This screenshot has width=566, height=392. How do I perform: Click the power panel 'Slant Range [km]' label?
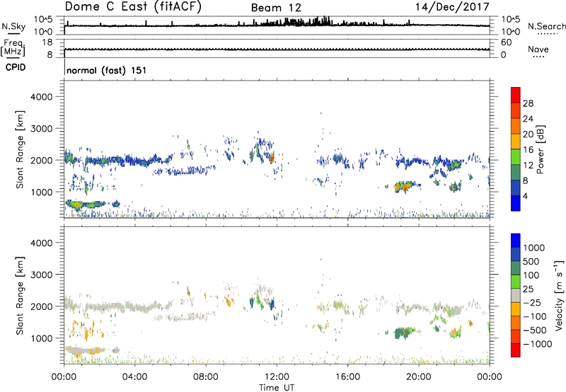[x=21, y=149]
